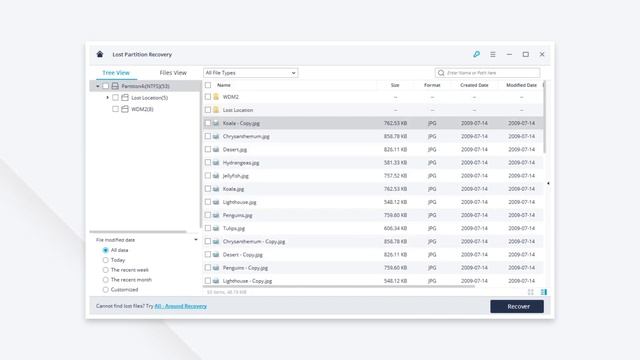Select the WDM2(8) tree item
Image resolution: width=640 pixels, height=360 pixels.
[142, 109]
